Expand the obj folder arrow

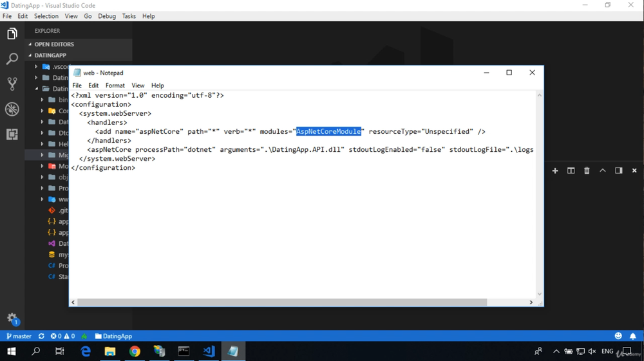point(42,177)
